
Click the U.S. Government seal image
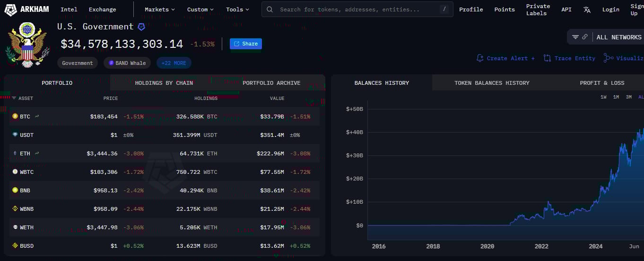coord(27,45)
